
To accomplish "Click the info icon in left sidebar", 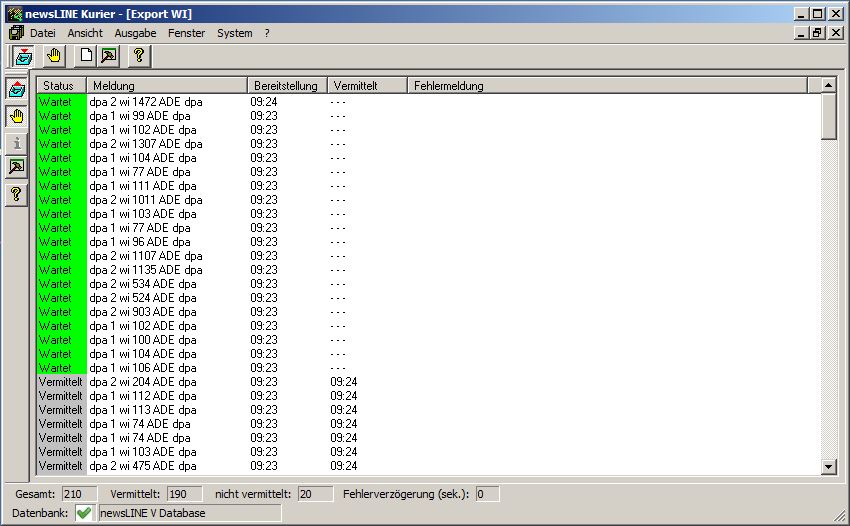I will 16,142.
